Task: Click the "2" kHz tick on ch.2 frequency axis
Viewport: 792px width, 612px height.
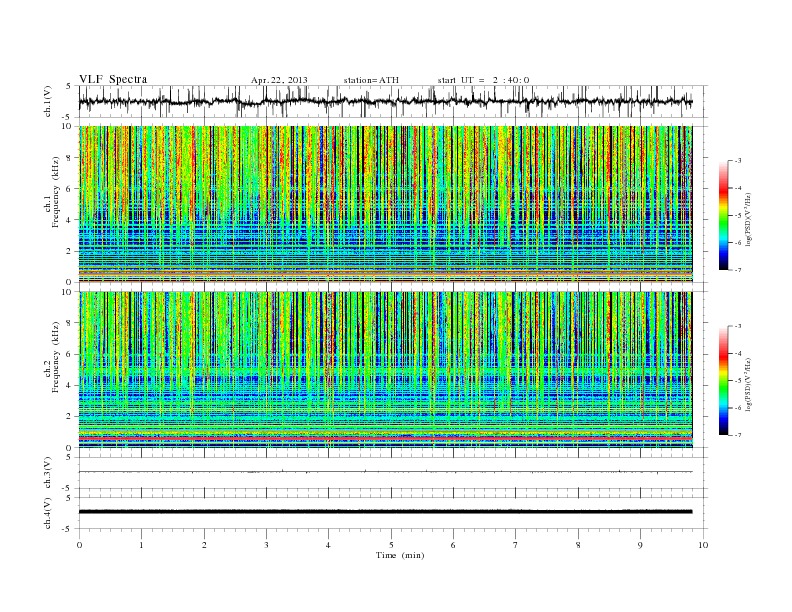Action: click(x=70, y=417)
